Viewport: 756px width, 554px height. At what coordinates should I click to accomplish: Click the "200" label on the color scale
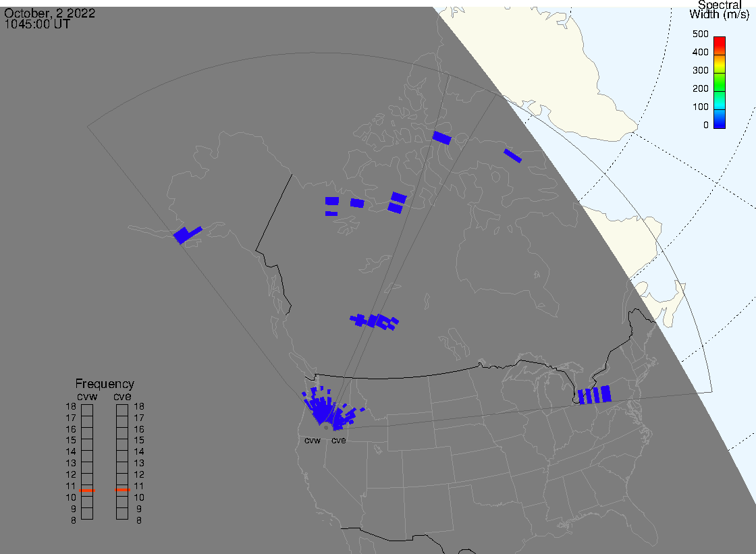(700, 88)
